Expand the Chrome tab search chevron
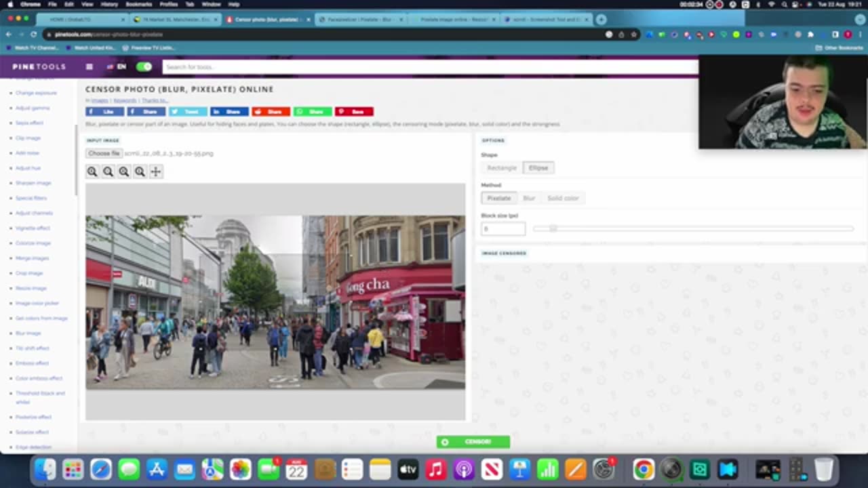Image resolution: width=868 pixels, height=488 pixels. pyautogui.click(x=859, y=19)
